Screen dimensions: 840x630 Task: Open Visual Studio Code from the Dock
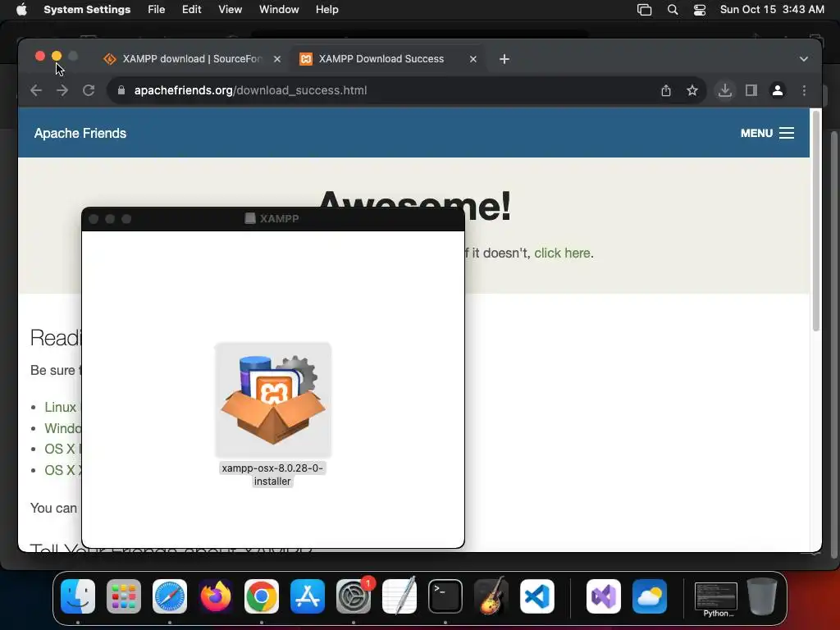tap(537, 596)
